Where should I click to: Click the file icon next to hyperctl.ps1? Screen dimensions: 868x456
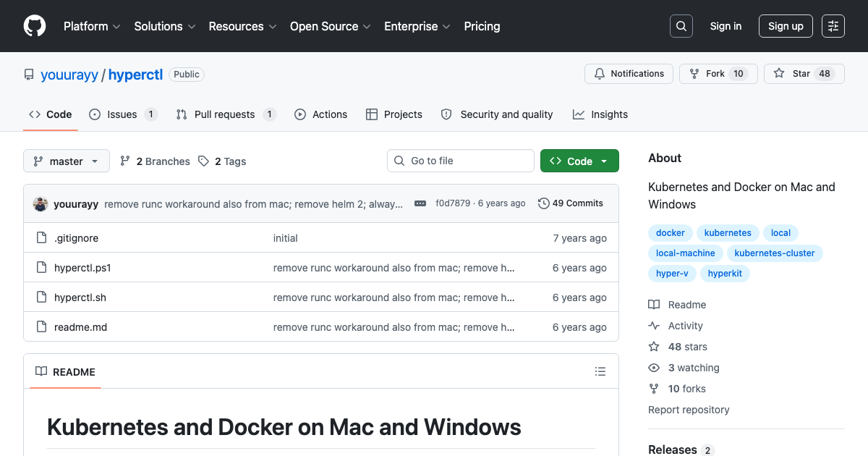41,268
